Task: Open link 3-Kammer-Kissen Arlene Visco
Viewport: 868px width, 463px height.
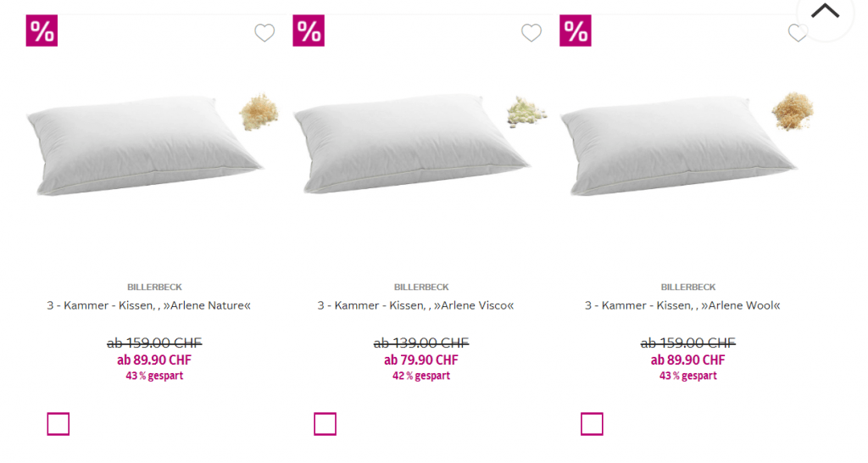Action: 416,305
